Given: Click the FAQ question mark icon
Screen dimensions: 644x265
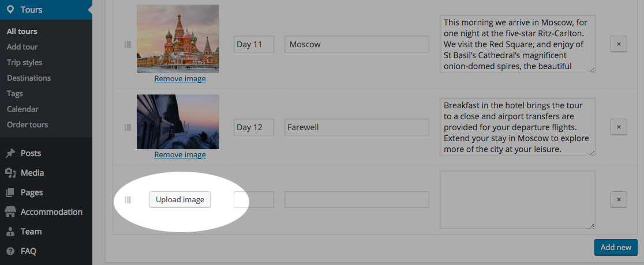Looking at the screenshot, I should coord(10,251).
